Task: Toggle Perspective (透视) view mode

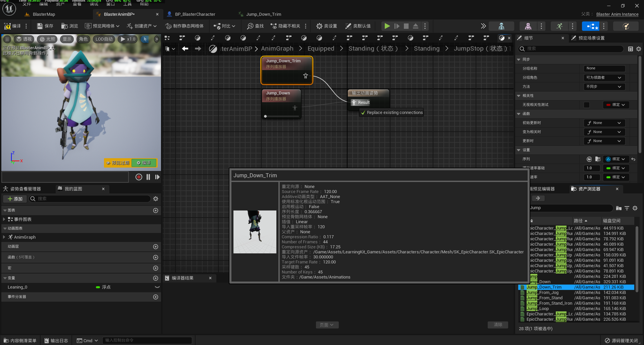Action: click(x=24, y=39)
